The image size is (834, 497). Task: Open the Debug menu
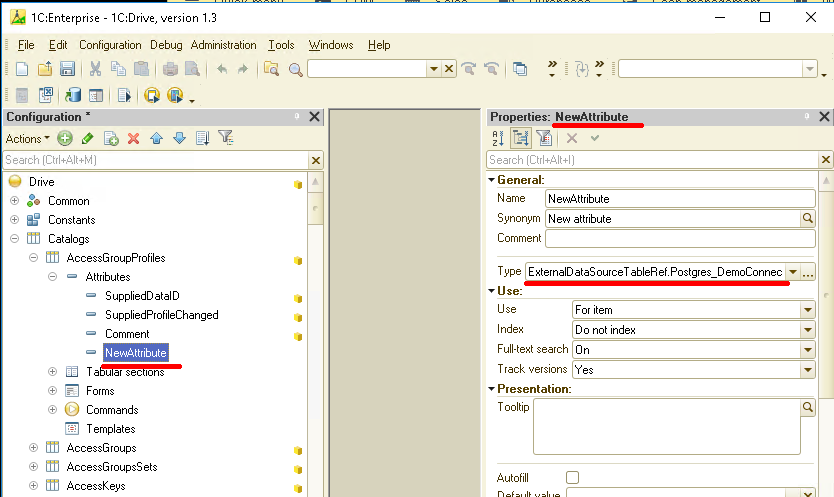[166, 45]
